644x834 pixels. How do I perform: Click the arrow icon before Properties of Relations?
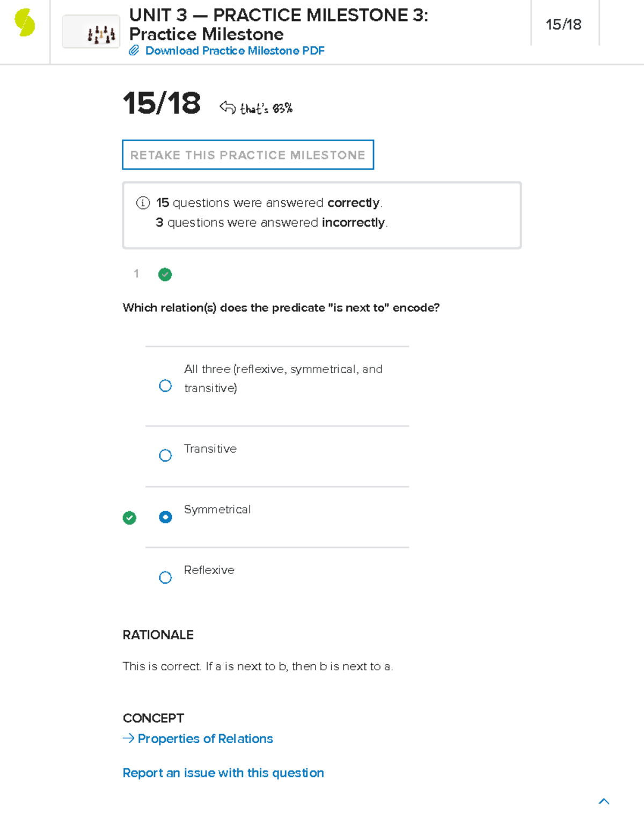(128, 738)
